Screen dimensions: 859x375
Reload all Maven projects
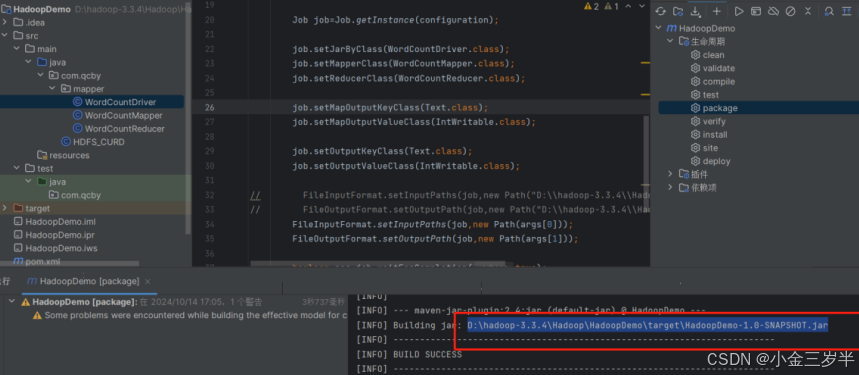point(660,11)
